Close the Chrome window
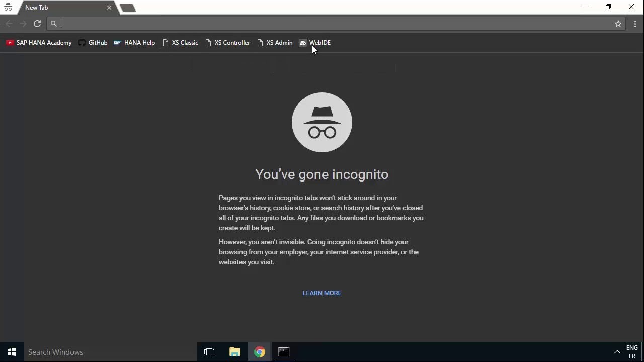Screen dimensions: 644x362 [631, 7]
